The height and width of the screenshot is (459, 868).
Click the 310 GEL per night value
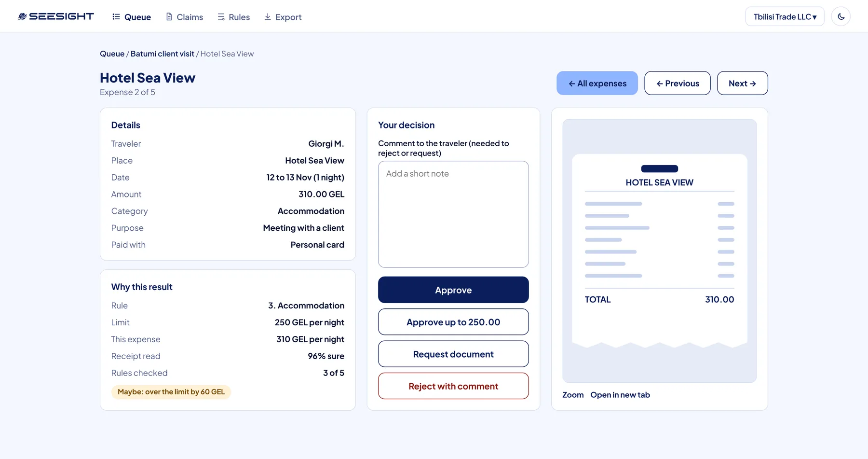click(x=310, y=339)
